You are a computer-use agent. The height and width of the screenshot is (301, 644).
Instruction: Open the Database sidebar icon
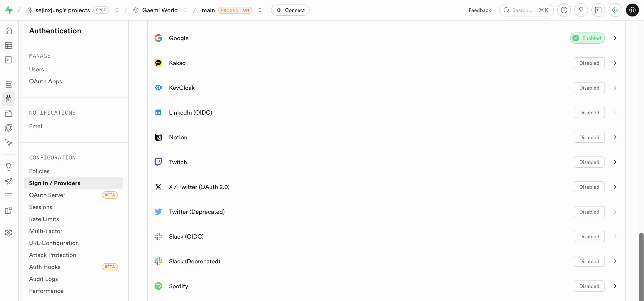(x=9, y=85)
